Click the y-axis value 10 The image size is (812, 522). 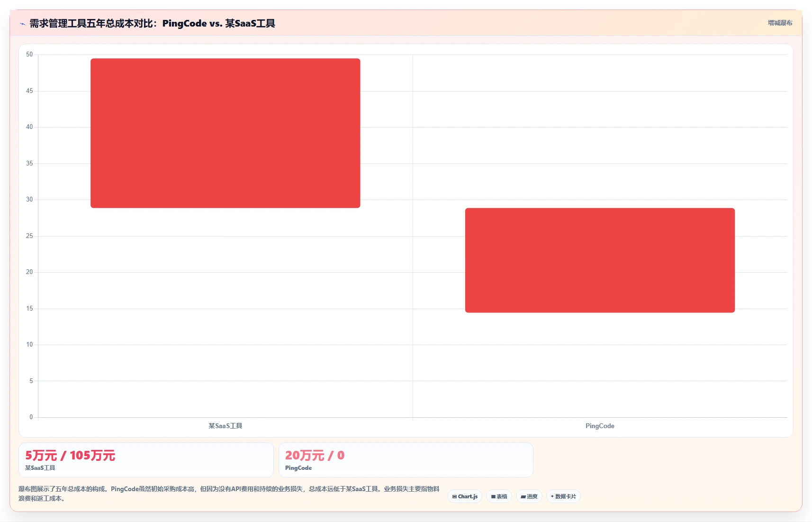click(x=29, y=344)
